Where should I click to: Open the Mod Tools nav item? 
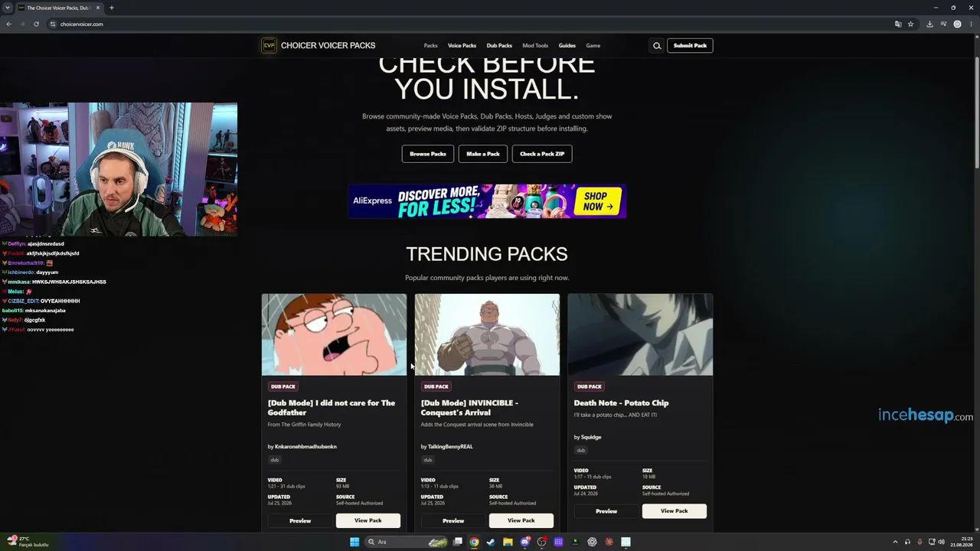click(535, 46)
